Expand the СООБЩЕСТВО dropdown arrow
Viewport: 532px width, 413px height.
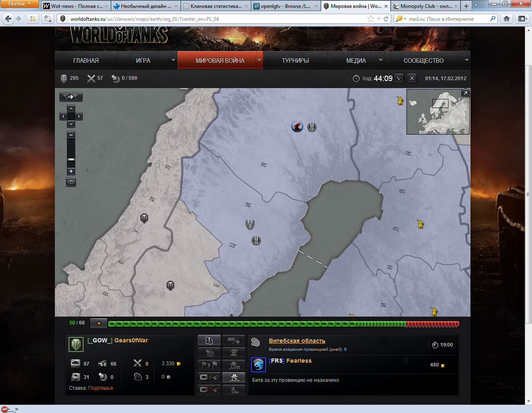pos(466,60)
